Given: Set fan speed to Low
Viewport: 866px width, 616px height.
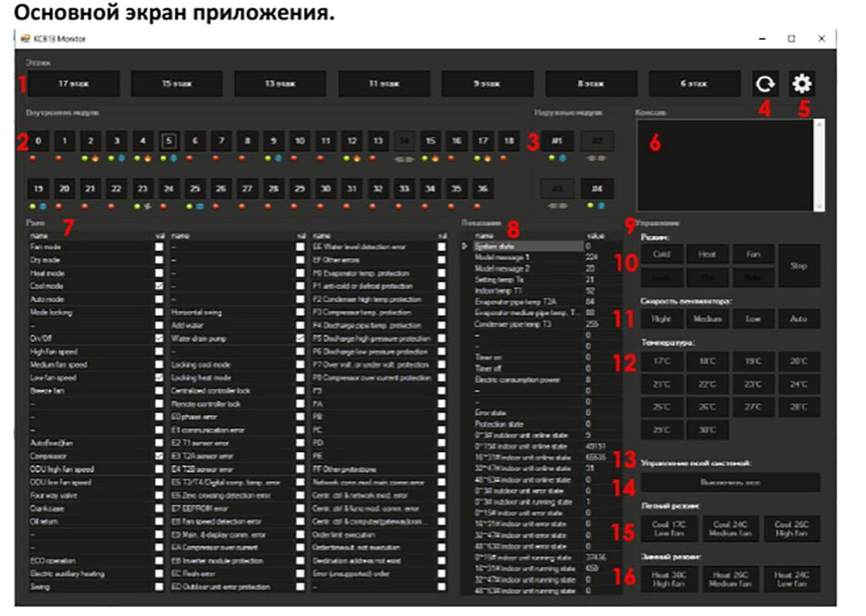Looking at the screenshot, I should [x=753, y=319].
